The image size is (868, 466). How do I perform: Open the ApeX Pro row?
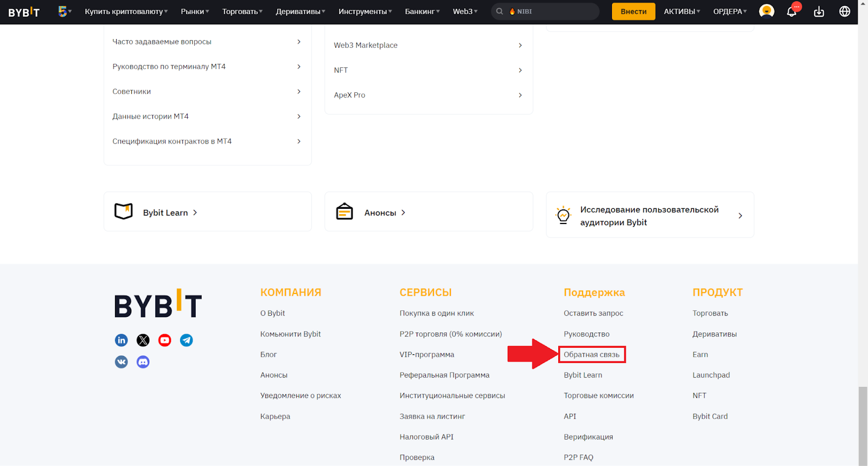point(429,95)
